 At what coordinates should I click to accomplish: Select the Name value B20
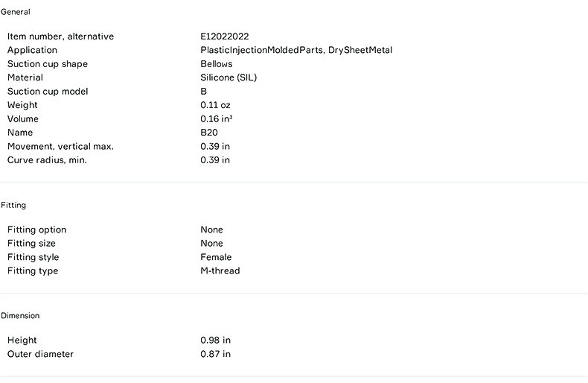coord(209,133)
